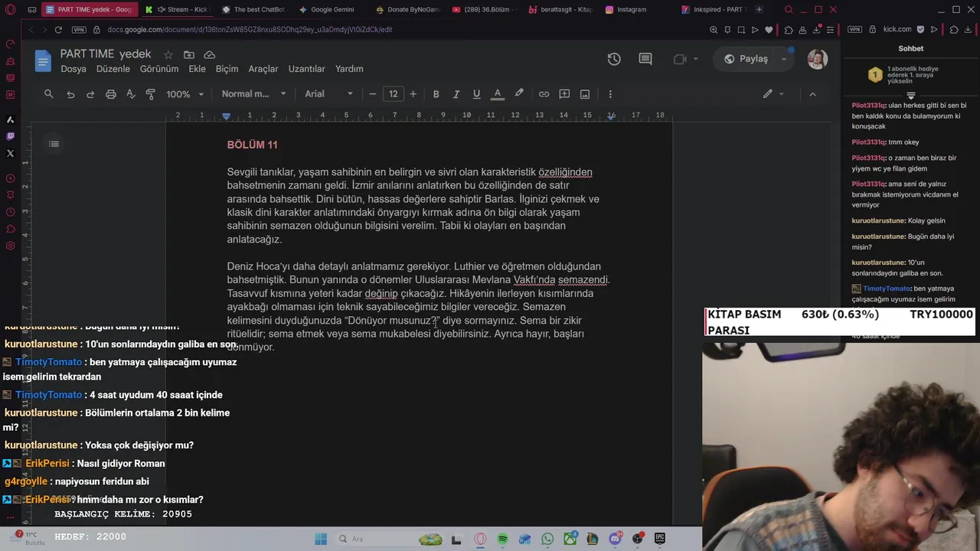Show all comments panel icon
980x551 pixels.
point(645,59)
